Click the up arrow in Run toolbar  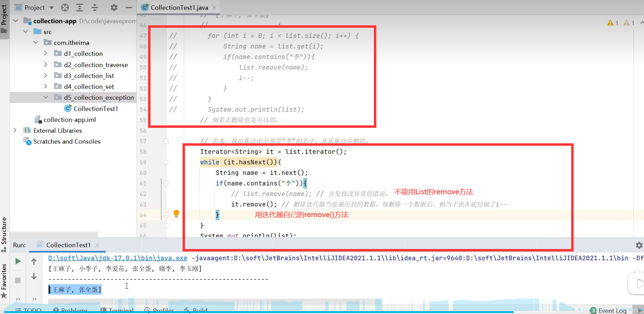(x=34, y=261)
